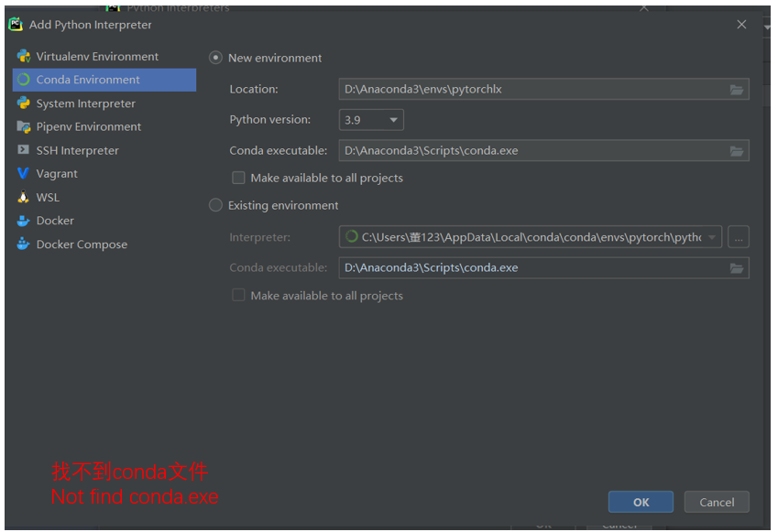The height and width of the screenshot is (532, 778).
Task: Open folder browser for conda executable
Action: pyautogui.click(x=738, y=149)
